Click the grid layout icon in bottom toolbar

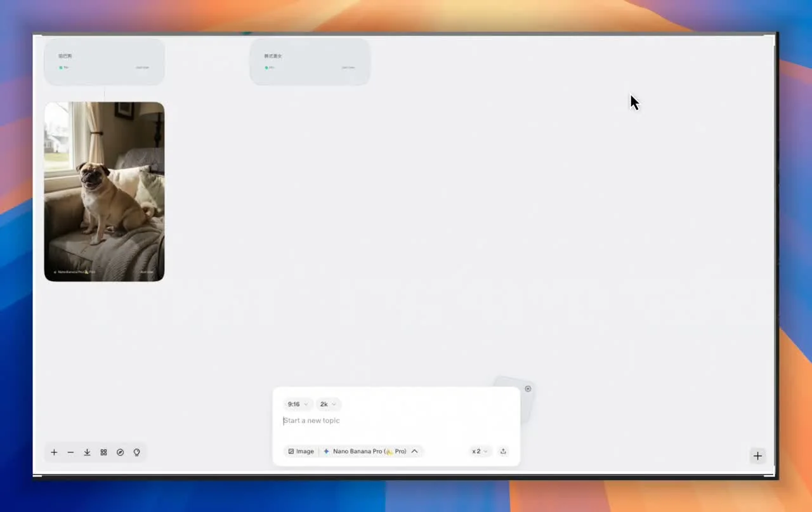103,452
